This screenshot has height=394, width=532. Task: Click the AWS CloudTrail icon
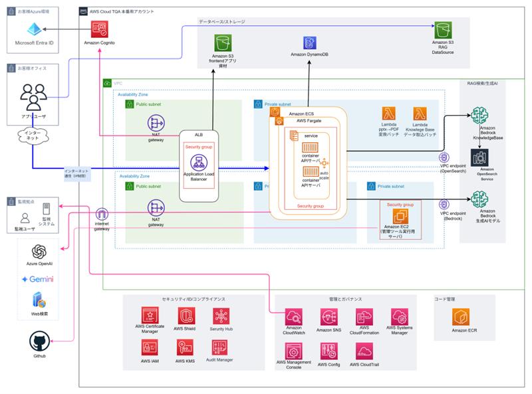tap(364, 351)
